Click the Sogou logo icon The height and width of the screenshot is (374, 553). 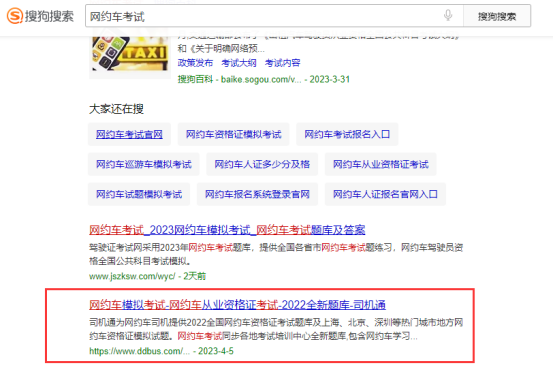[x=15, y=16]
